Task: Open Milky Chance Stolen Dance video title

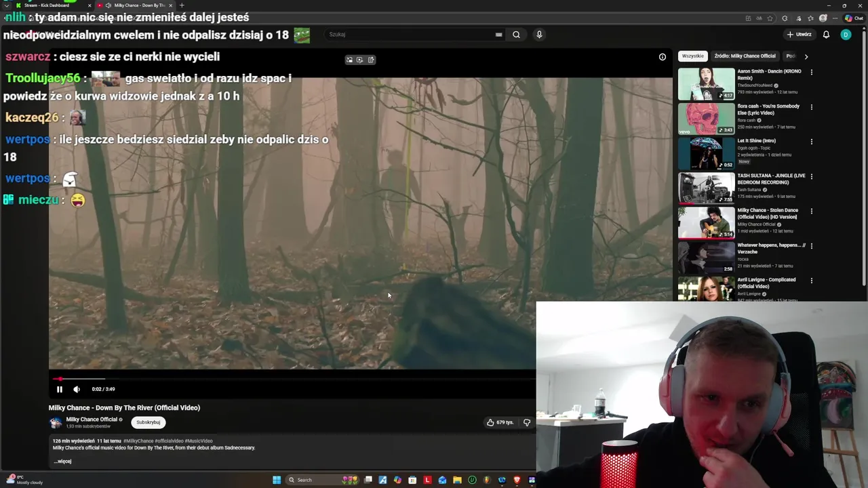Action: coord(768,213)
